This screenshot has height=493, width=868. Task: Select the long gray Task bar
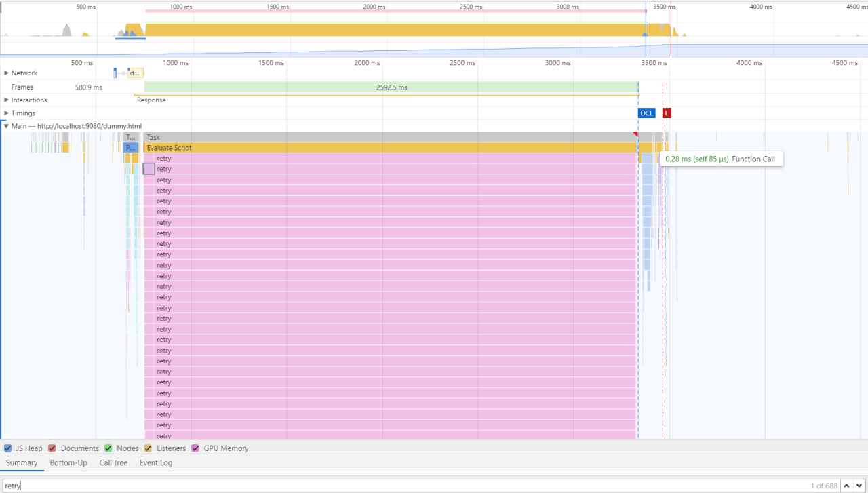point(391,137)
